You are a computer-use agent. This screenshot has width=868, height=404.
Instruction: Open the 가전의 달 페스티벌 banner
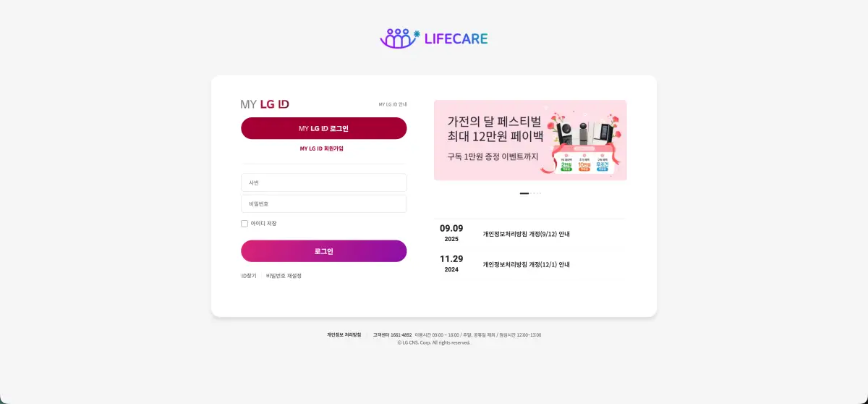pos(530,140)
